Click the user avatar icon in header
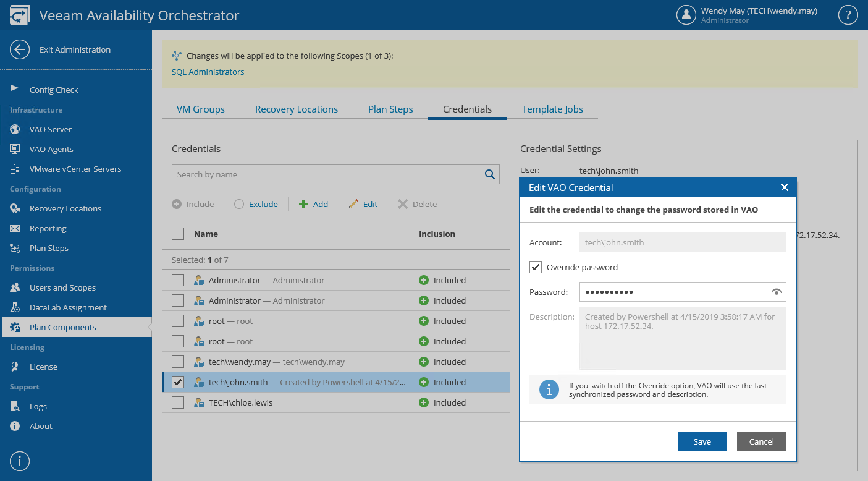The width and height of the screenshot is (868, 481). pyautogui.click(x=686, y=15)
